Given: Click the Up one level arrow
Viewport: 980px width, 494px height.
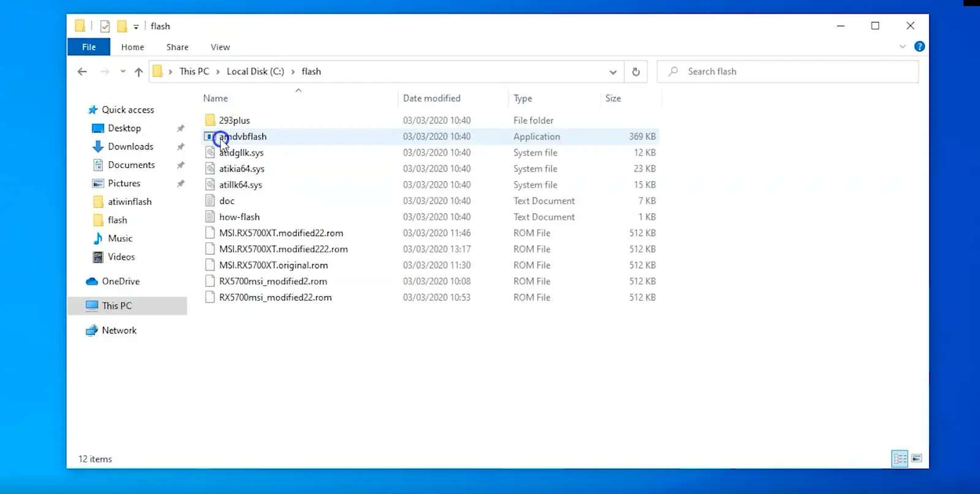Looking at the screenshot, I should 138,72.
